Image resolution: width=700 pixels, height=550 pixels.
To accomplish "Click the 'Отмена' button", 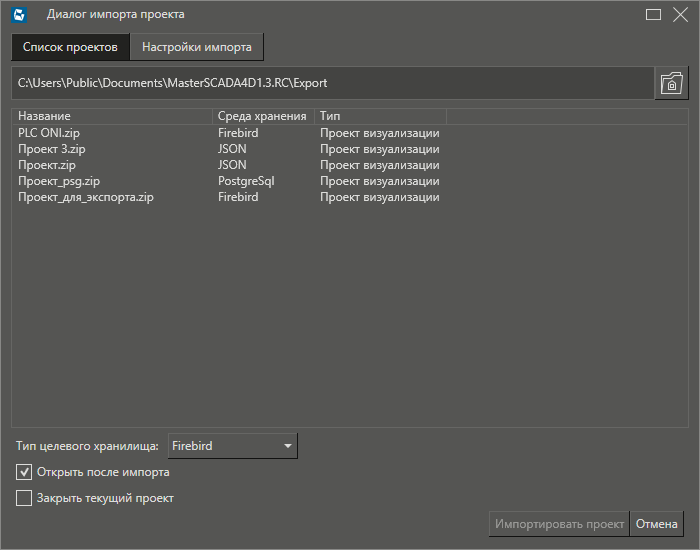I will click(x=657, y=524).
